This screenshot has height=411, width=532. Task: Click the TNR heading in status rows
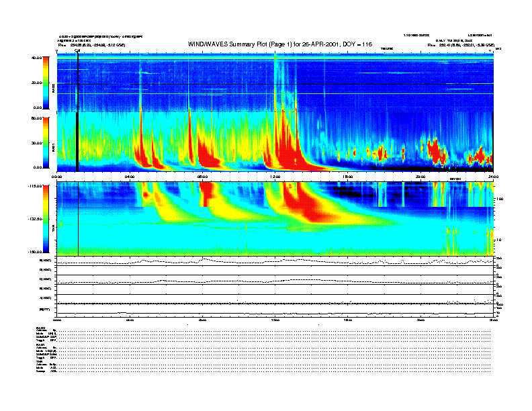tap(39, 362)
